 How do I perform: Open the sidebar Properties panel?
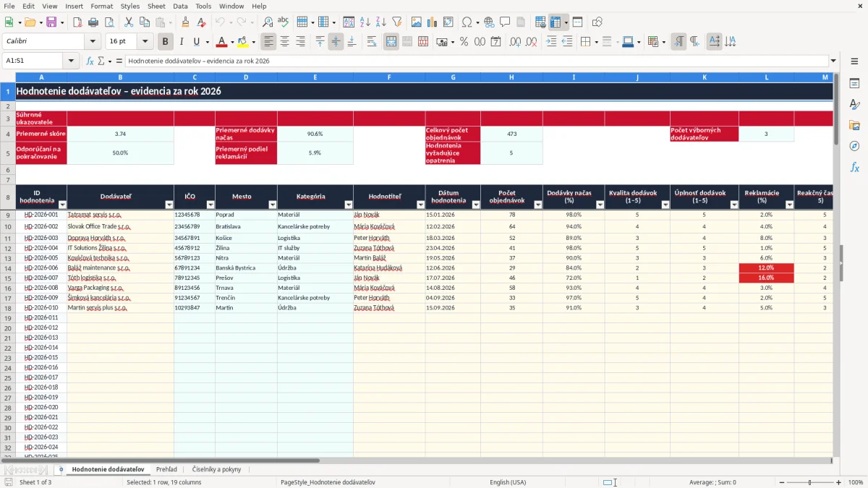pyautogui.click(x=854, y=83)
